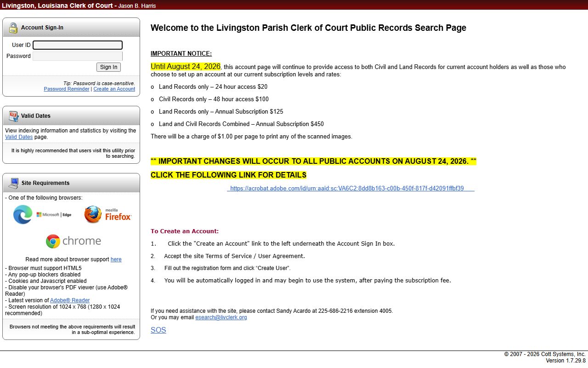Screen dimensions: 588x368
Task: Select 'Civil Records only – 48 hour access $100'
Action: tap(214, 99)
